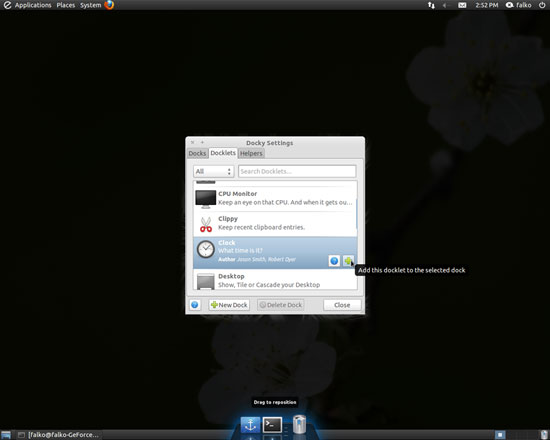Open the falko user menu
This screenshot has width=550, height=440.
coord(519,5)
